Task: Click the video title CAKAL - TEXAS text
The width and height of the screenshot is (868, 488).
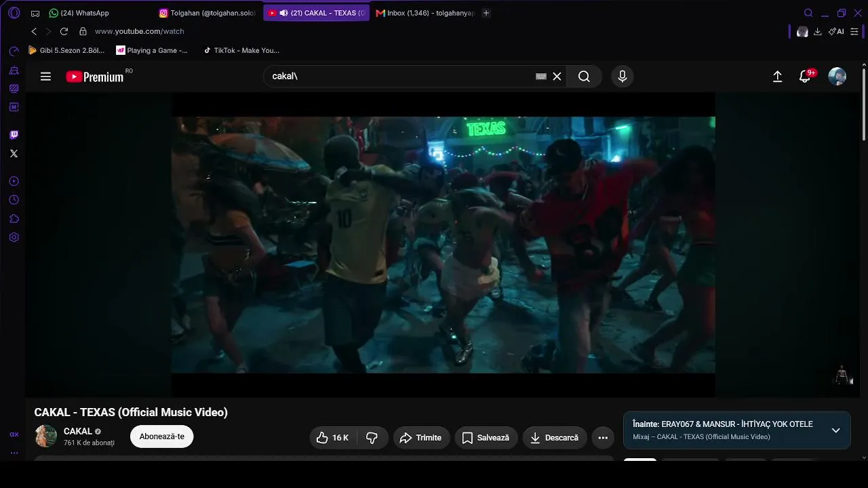Action: pyautogui.click(x=131, y=412)
